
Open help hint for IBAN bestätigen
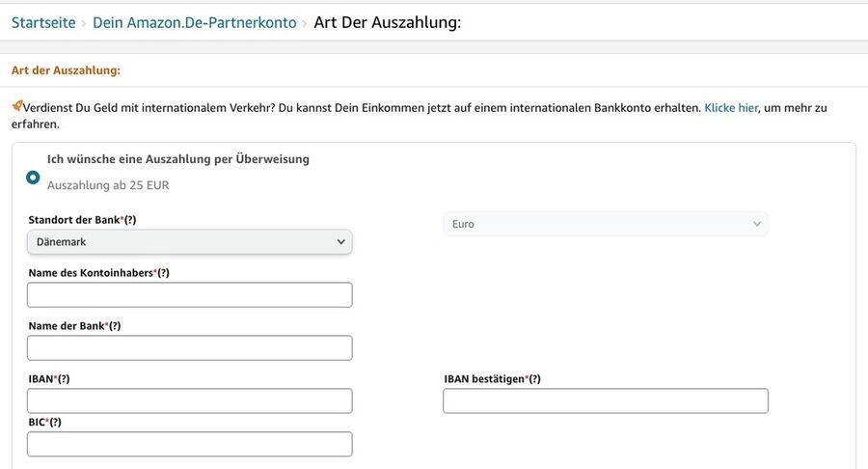534,379
